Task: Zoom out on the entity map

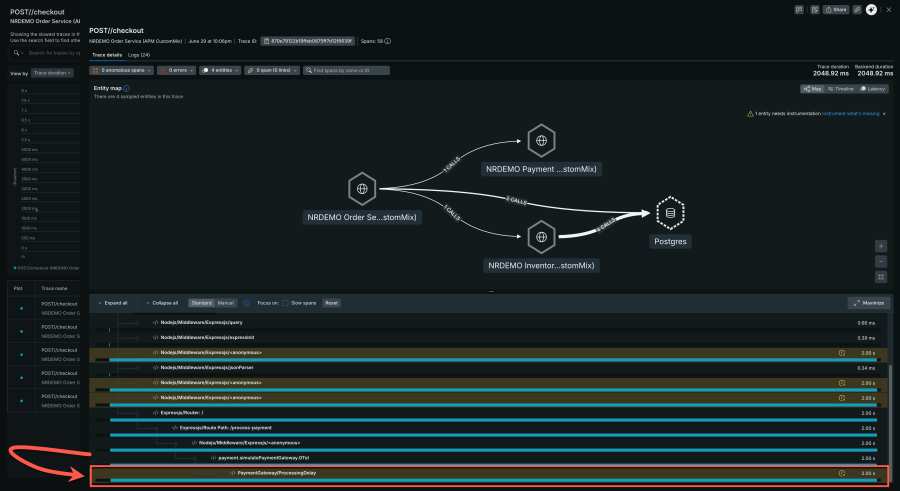Action: pos(881,261)
